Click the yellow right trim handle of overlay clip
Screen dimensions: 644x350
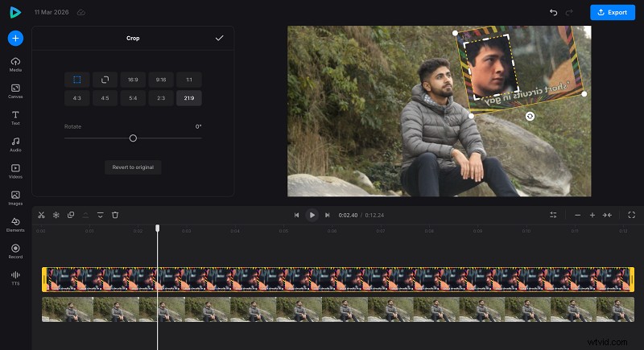tap(632, 279)
